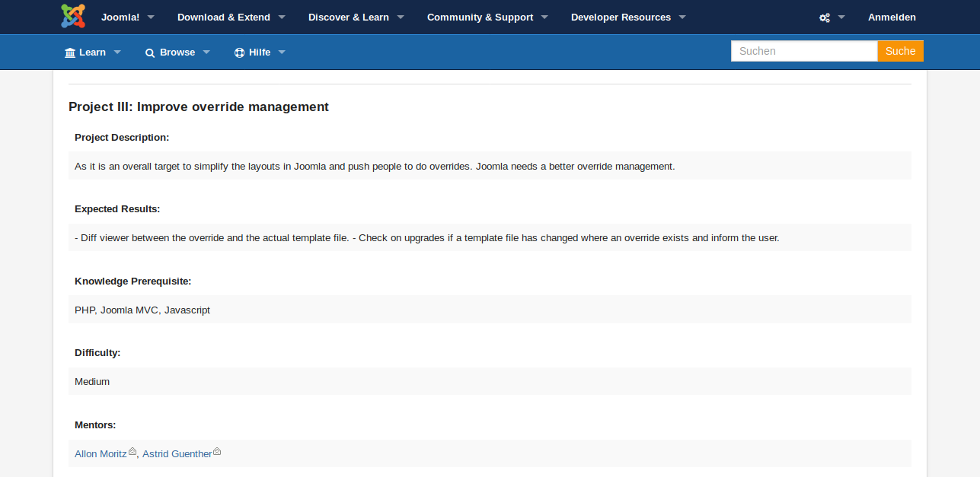The image size is (980, 477).
Task: Click the settings gears icon
Action: (x=824, y=17)
